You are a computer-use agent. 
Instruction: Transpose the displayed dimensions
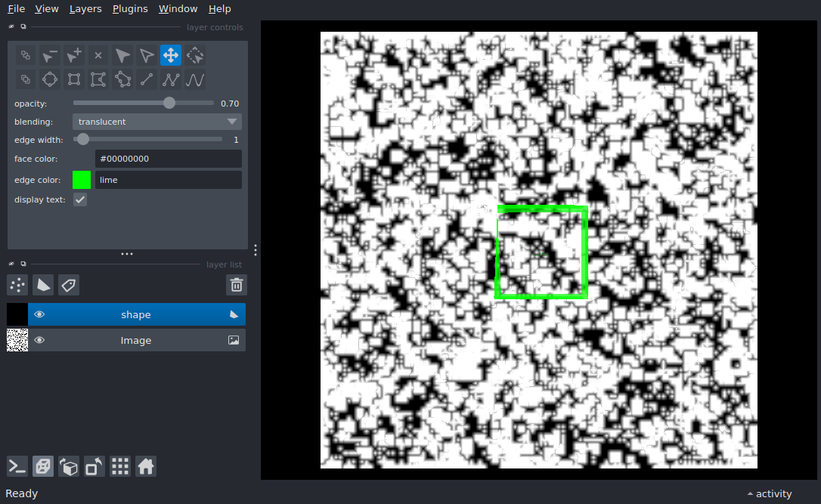(94, 466)
